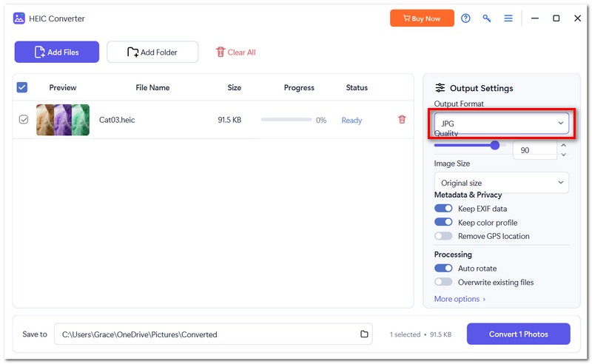Open the help question mark icon
Viewport: 592px width, 364px height.
(x=465, y=18)
